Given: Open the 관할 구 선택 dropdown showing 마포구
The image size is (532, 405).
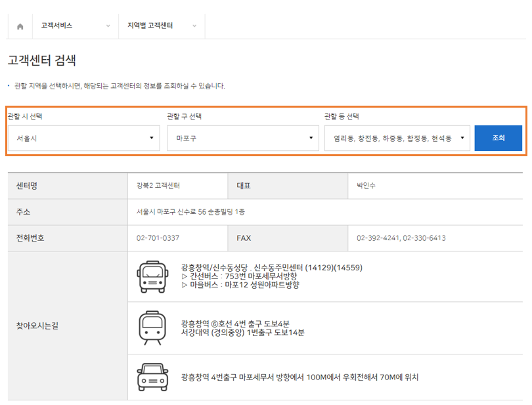Looking at the screenshot, I should (243, 138).
